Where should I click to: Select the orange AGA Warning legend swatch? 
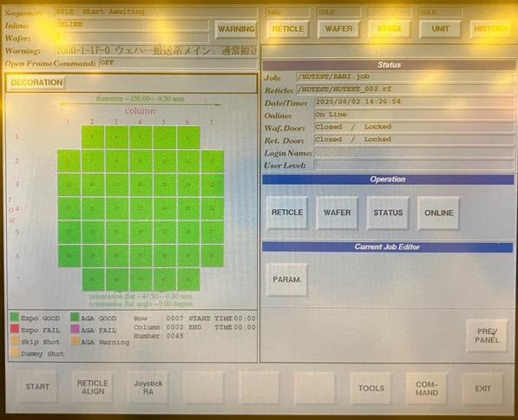click(x=75, y=341)
